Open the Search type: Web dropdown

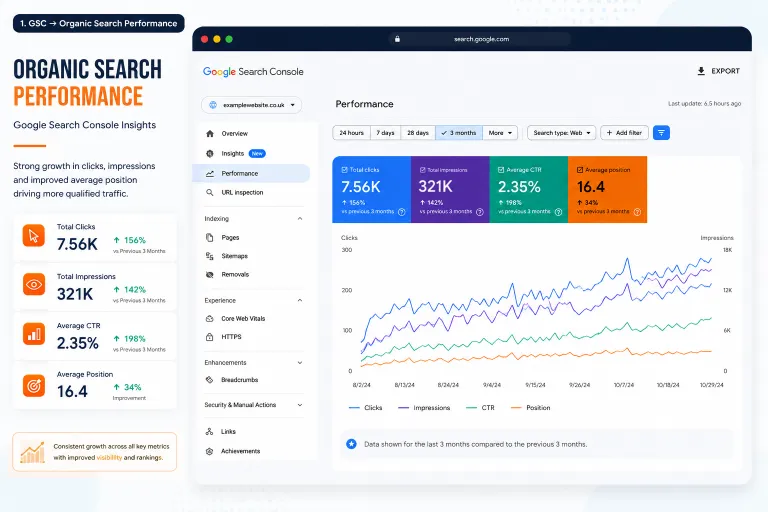pyautogui.click(x=561, y=133)
